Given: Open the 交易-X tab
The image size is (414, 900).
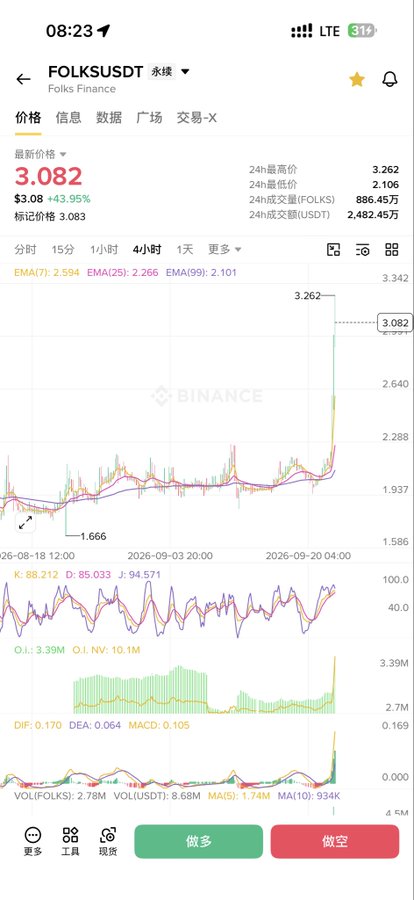Looking at the screenshot, I should [x=196, y=118].
